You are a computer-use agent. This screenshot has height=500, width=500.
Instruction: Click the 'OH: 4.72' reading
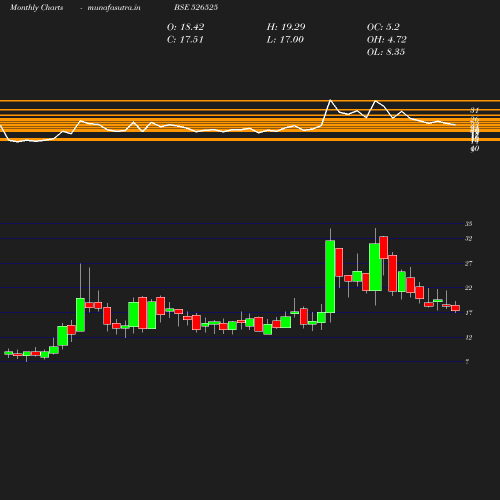(386, 39)
